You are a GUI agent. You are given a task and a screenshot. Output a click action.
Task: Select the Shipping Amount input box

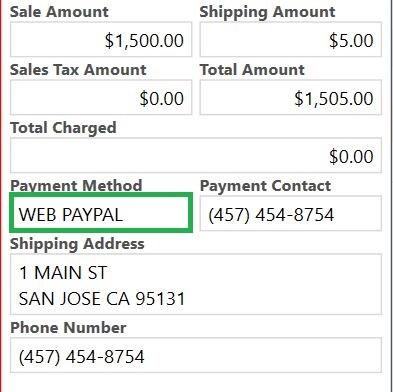point(291,39)
